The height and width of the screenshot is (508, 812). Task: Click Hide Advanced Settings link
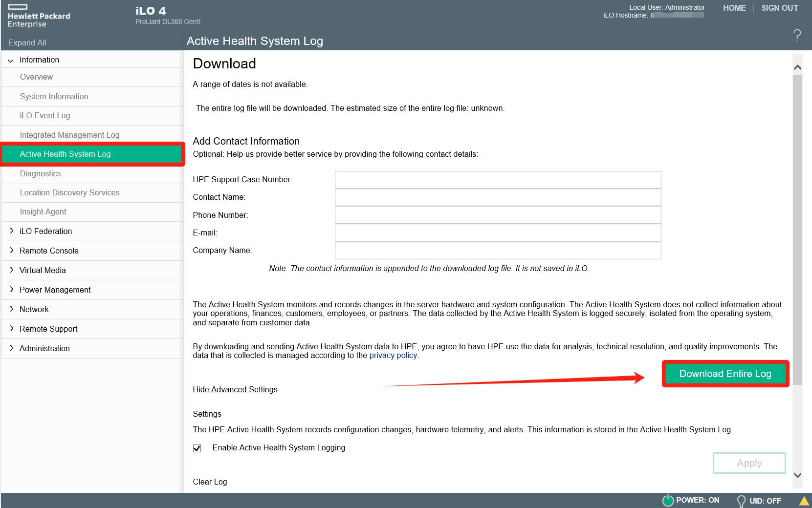click(235, 390)
